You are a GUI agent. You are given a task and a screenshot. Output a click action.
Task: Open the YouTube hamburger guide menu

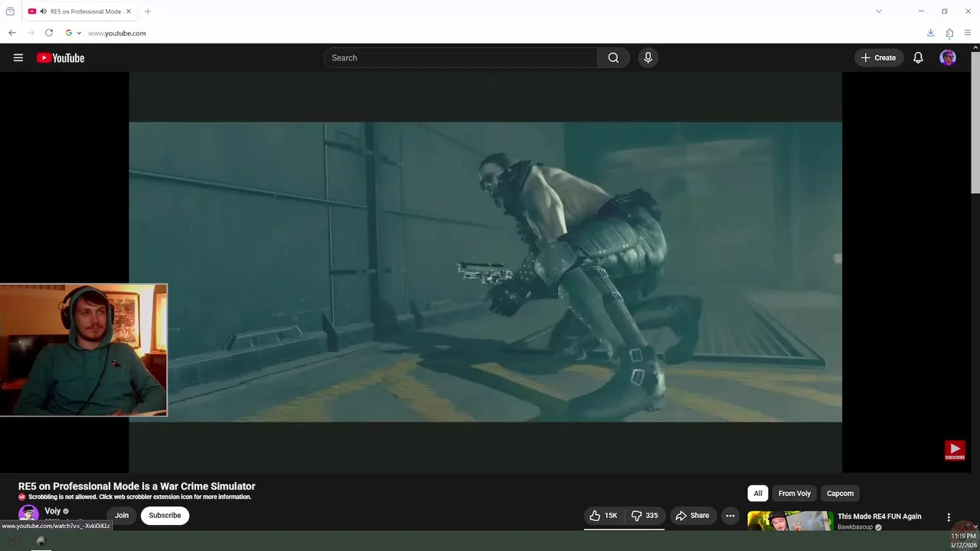click(18, 57)
